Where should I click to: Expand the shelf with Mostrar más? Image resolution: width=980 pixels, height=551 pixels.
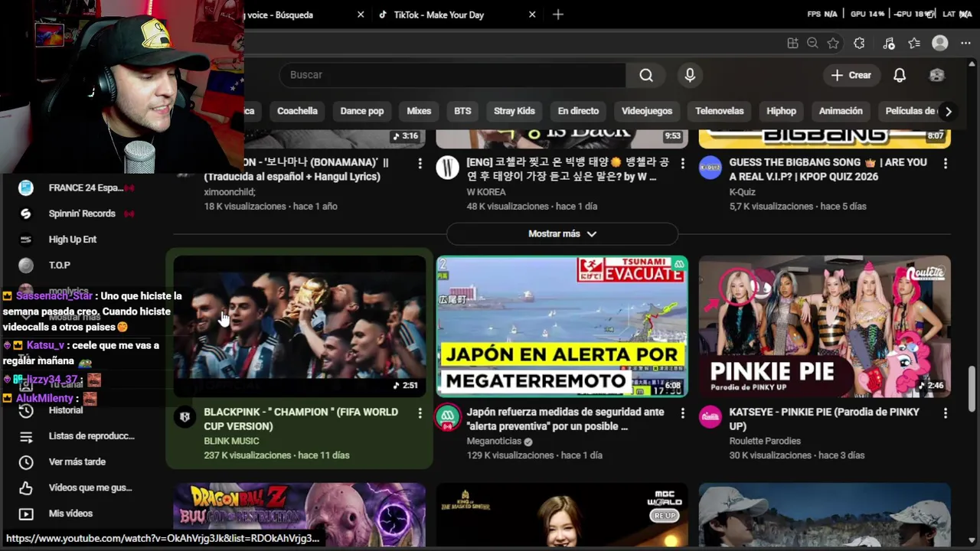562,233
